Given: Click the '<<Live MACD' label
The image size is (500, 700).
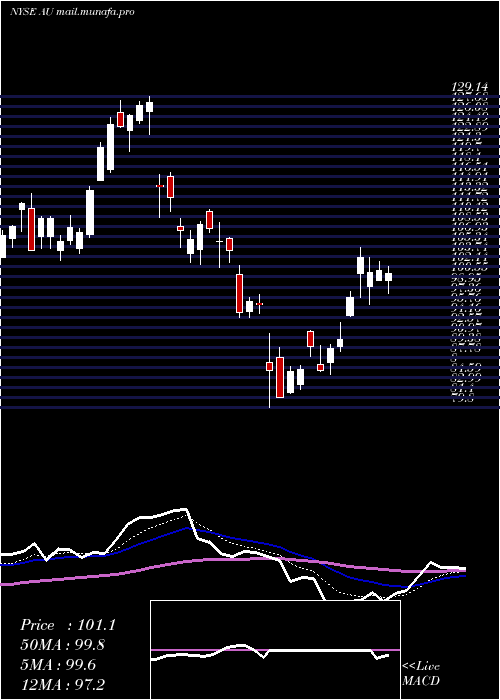Looking at the screenshot, I should (421, 674).
